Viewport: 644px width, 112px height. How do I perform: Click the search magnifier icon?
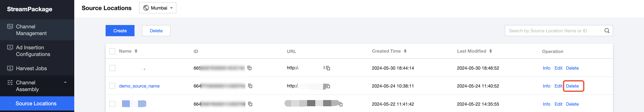pos(607,30)
